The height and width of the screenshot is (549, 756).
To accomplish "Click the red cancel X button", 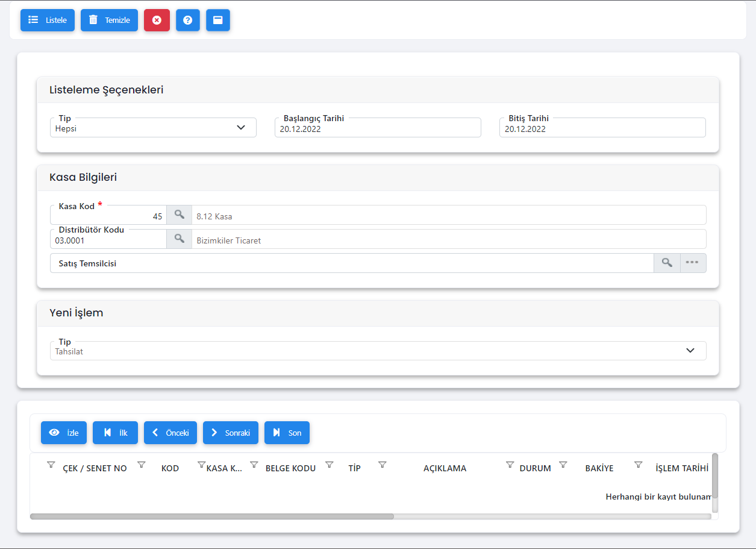I will pyautogui.click(x=157, y=20).
